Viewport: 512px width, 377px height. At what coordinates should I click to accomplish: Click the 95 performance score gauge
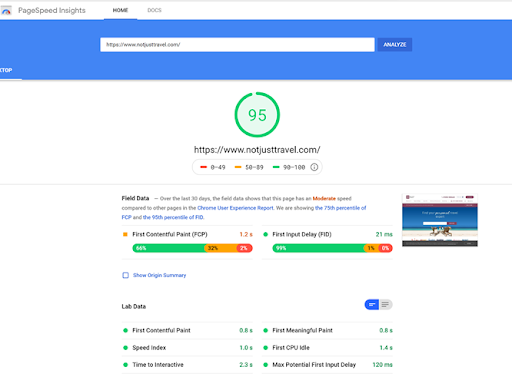257,115
